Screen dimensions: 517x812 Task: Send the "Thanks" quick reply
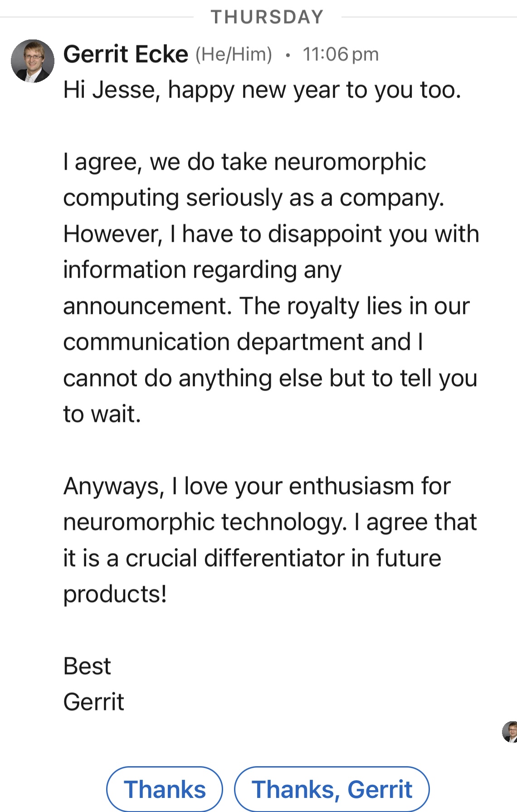(165, 789)
